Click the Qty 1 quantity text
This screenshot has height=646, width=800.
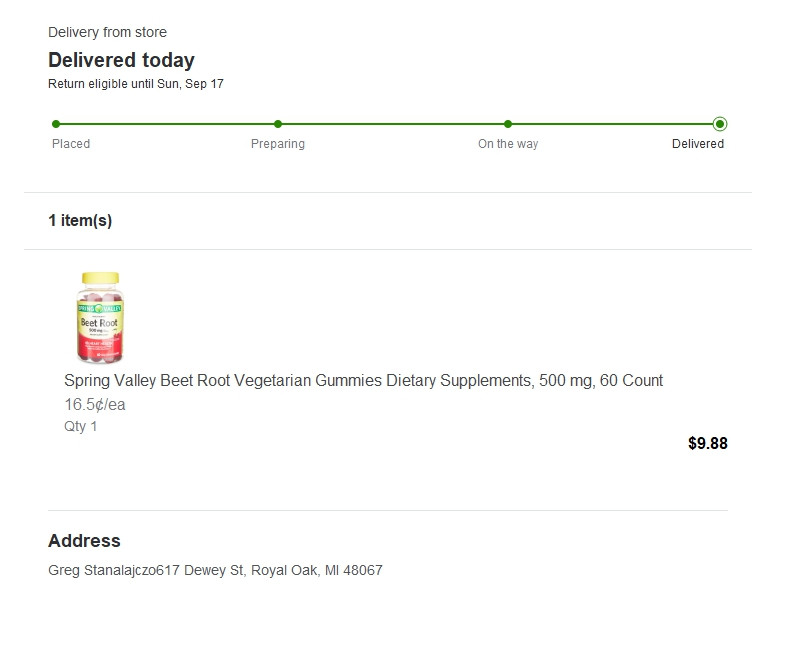[81, 426]
